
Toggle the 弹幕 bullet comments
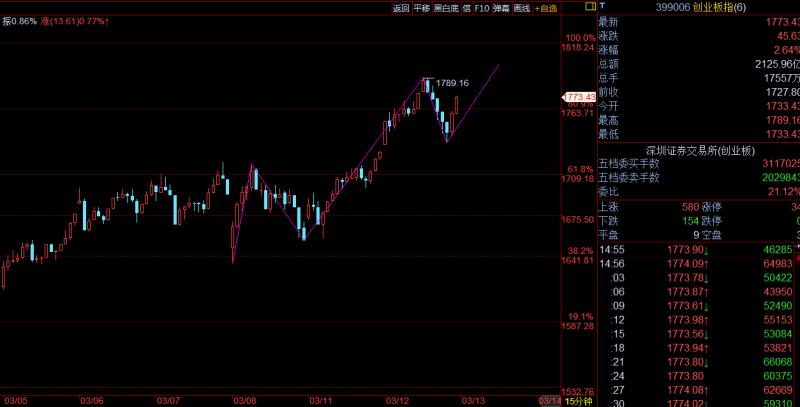502,8
